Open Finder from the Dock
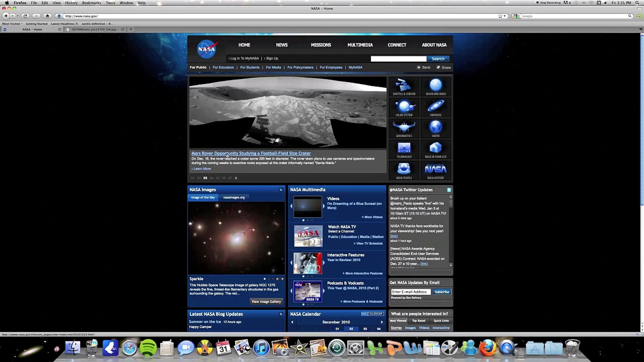Viewport: 644px width, 362px height. pos(72,348)
